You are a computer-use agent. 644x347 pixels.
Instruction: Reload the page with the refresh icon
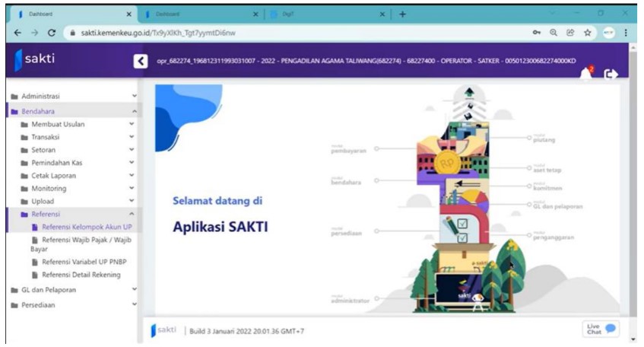tap(50, 33)
